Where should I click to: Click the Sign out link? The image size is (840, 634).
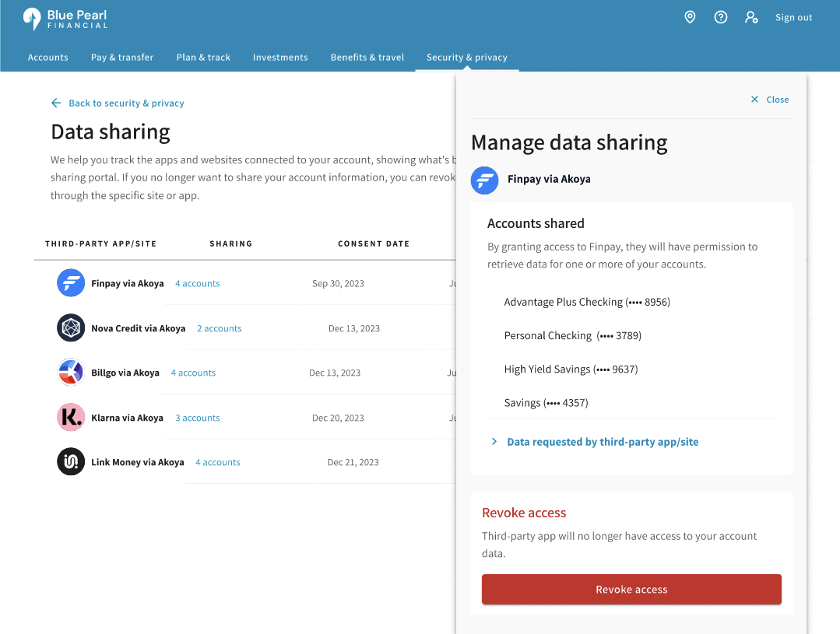pos(793,17)
